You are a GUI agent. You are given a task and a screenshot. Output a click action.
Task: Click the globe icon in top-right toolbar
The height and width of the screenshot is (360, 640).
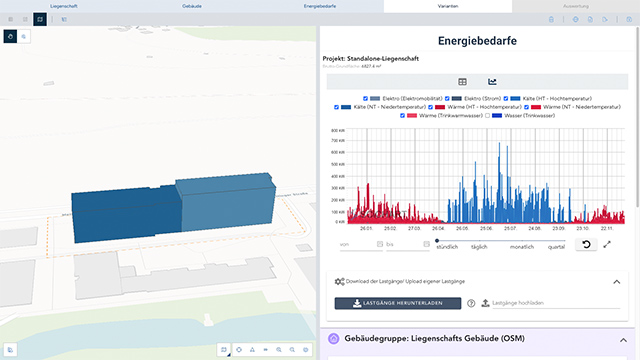pos(576,19)
